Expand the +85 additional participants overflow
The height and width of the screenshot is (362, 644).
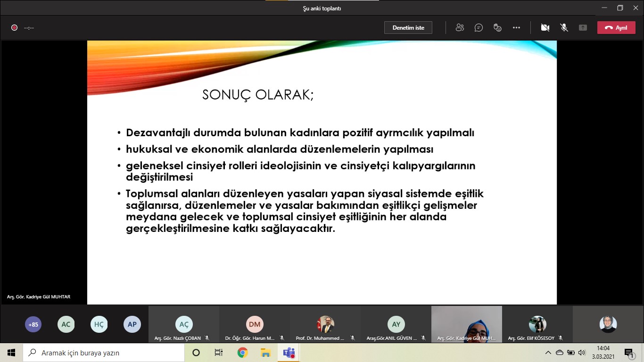pos(33,324)
